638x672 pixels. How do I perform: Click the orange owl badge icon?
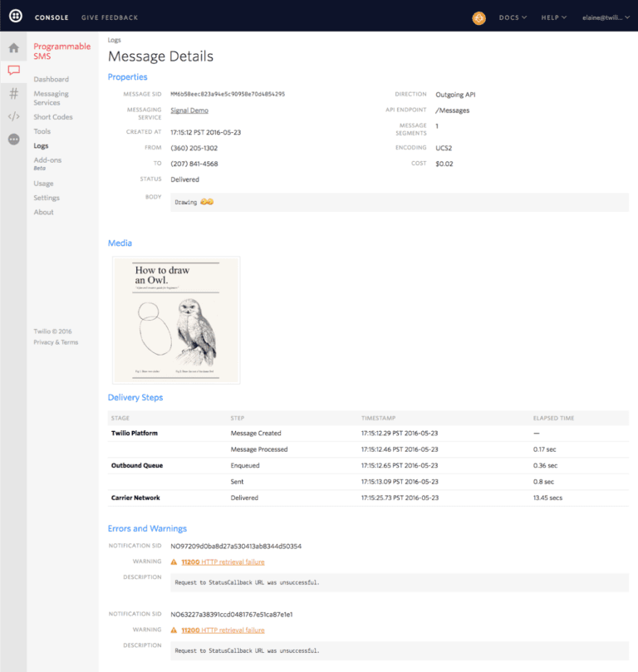478,17
